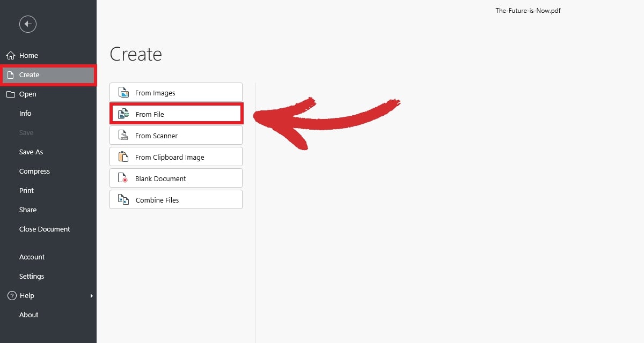Viewport: 644px width, 343px height.
Task: Click the Help question mark icon
Action: click(10, 296)
